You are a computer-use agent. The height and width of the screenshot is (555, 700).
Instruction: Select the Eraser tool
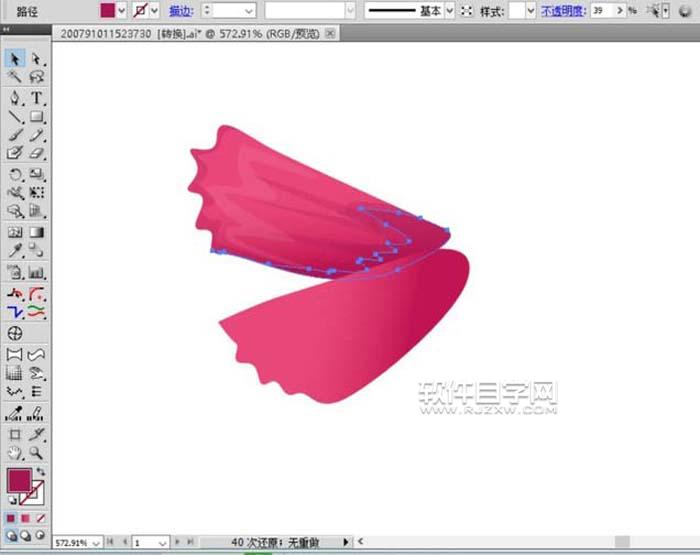[x=37, y=154]
